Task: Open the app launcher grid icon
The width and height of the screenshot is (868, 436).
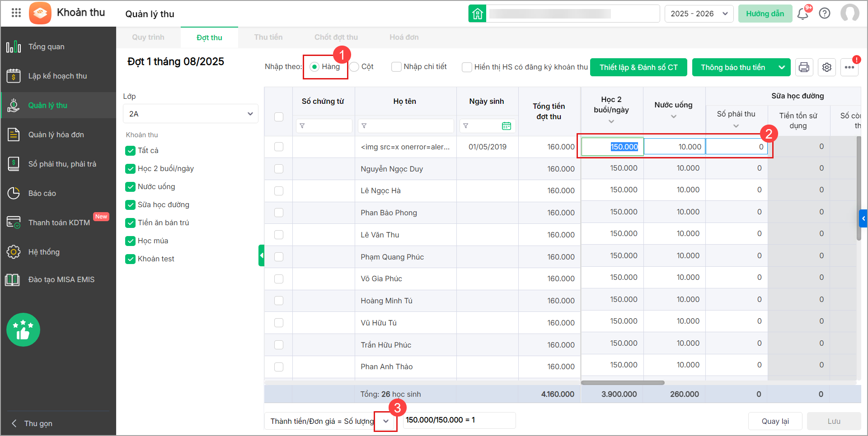Action: 16,13
